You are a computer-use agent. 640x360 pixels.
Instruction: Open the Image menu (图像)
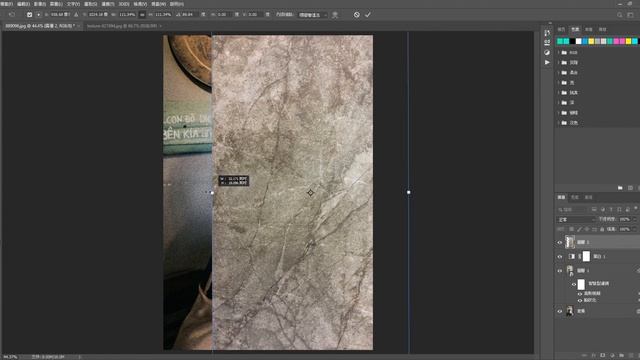[x=40, y=4]
